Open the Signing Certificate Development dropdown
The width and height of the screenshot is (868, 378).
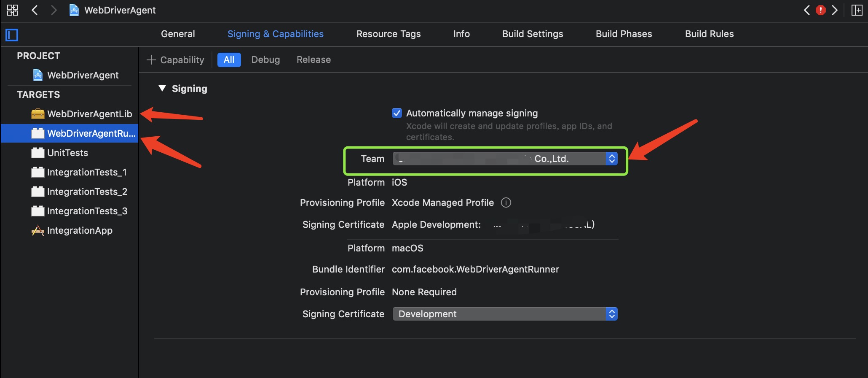coord(505,314)
